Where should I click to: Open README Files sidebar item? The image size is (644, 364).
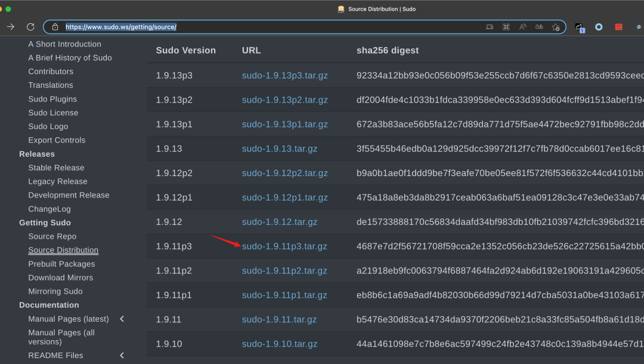(55, 356)
